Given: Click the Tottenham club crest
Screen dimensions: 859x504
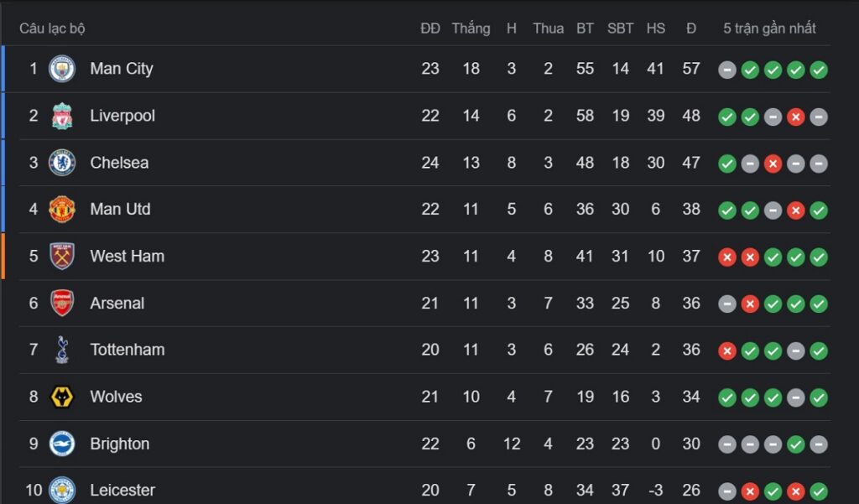Looking at the screenshot, I should tap(62, 350).
